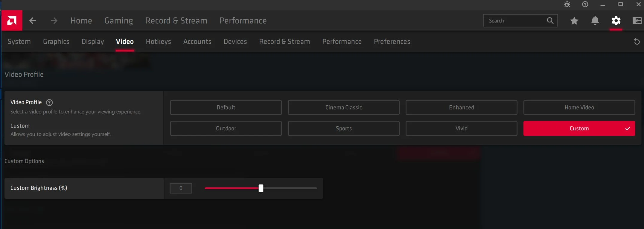
Task: Open notifications bell icon
Action: [x=595, y=21]
